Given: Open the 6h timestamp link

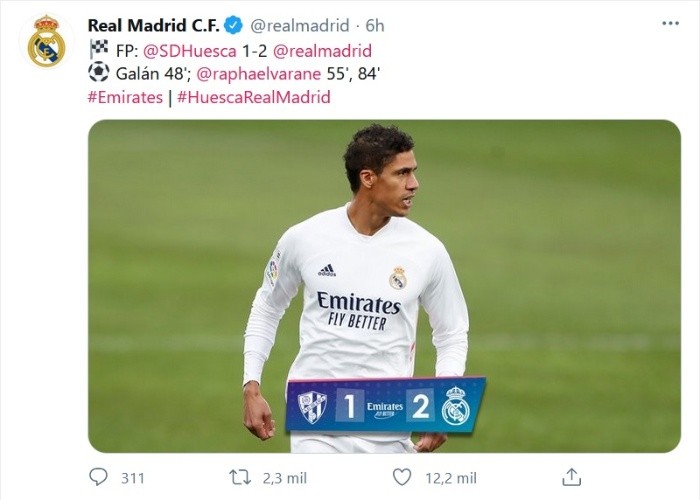Looking at the screenshot, I should click(375, 26).
